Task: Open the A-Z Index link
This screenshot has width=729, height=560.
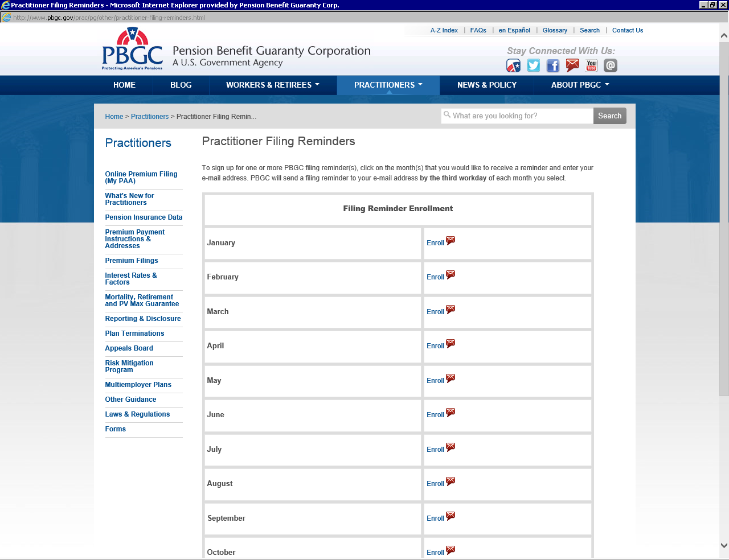Action: pos(444,31)
